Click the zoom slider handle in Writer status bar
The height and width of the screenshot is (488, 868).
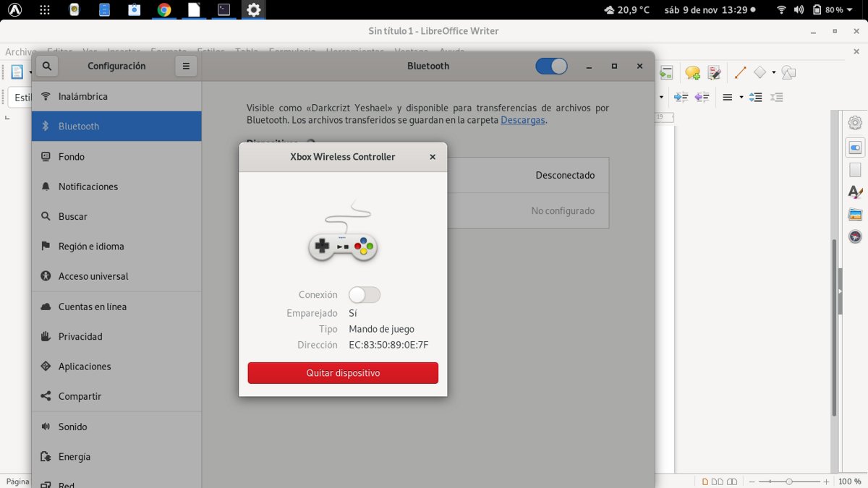click(x=788, y=481)
